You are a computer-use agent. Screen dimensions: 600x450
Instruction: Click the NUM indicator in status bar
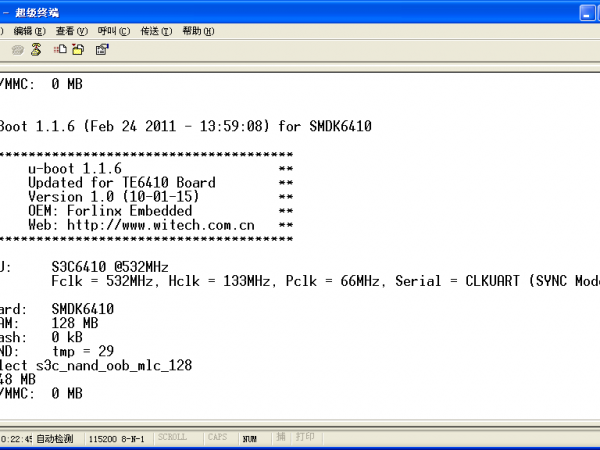251,438
